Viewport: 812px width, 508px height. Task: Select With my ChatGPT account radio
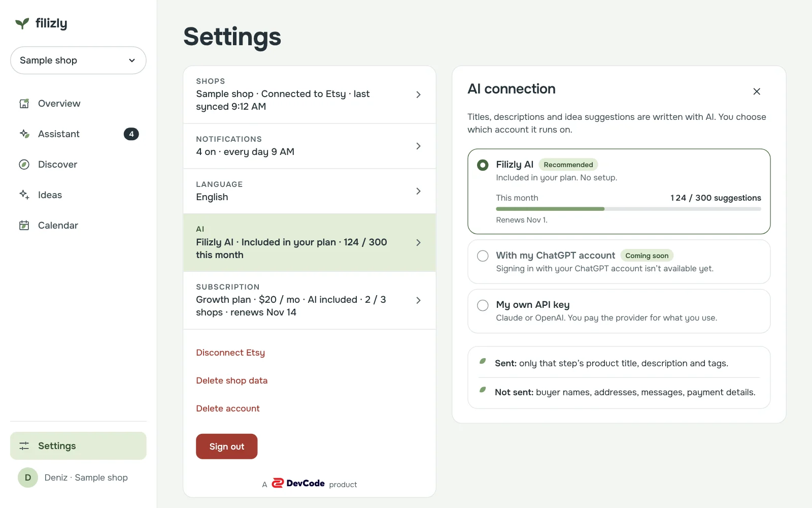tap(483, 256)
